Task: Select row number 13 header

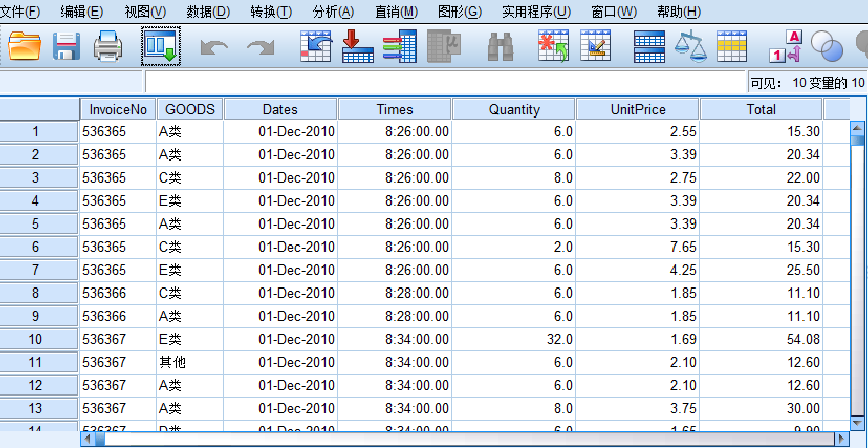Action: 39,409
